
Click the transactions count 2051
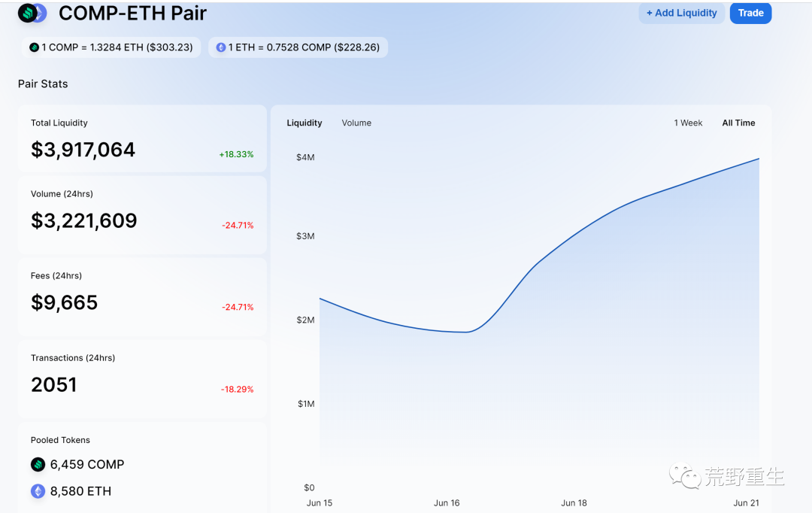tap(54, 384)
